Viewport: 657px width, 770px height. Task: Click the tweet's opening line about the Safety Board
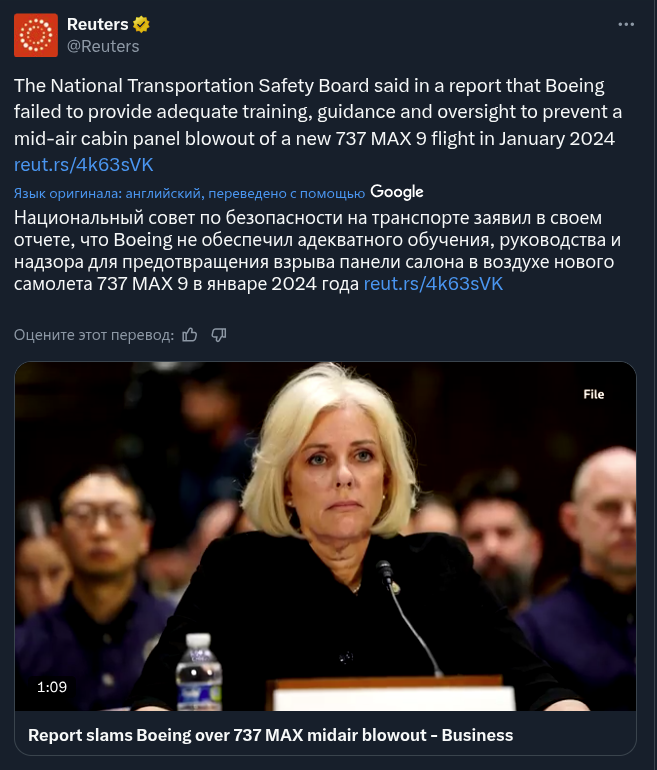tap(309, 86)
